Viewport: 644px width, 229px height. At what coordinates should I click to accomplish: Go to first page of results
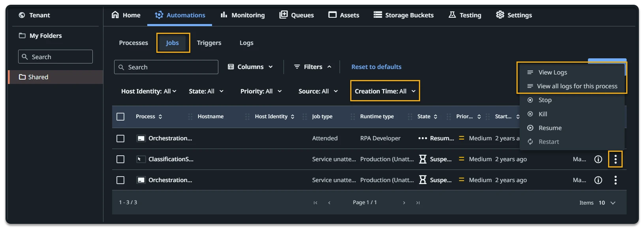(x=315, y=203)
